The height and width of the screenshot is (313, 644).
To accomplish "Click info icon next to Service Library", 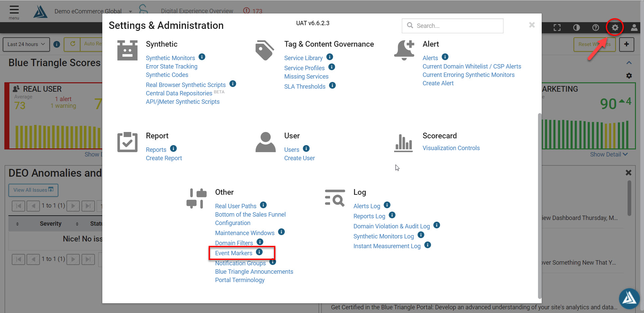I will 330,57.
